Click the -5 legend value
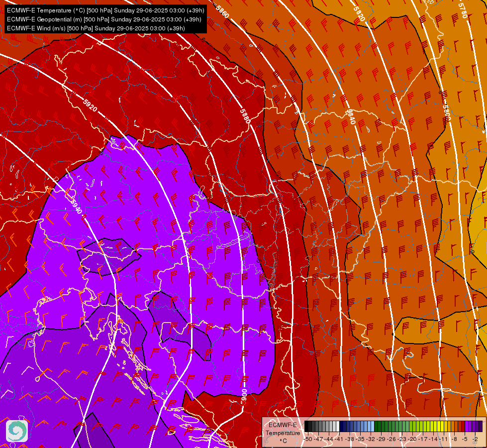Image resolution: width=487 pixels, height=448 pixels. (464, 439)
